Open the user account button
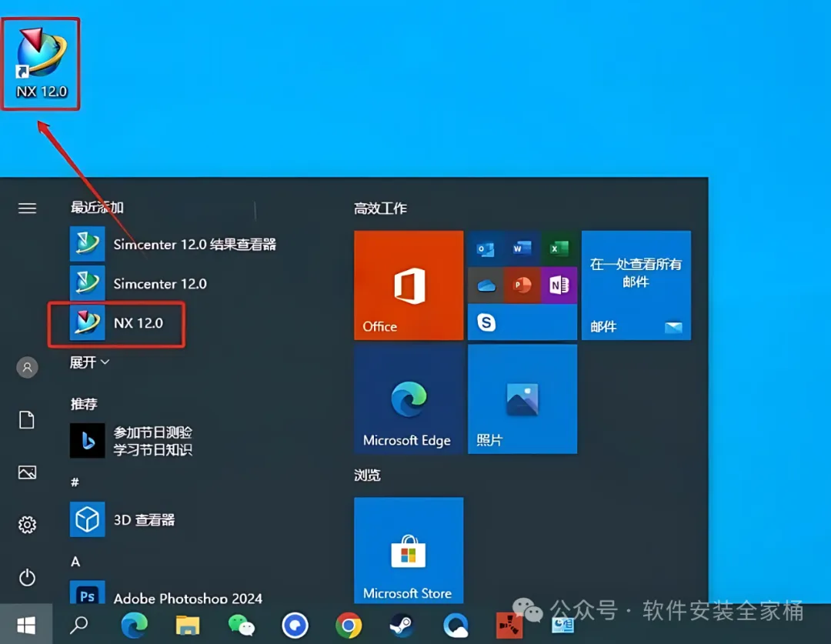Viewport: 831px width, 644px height. click(27, 367)
